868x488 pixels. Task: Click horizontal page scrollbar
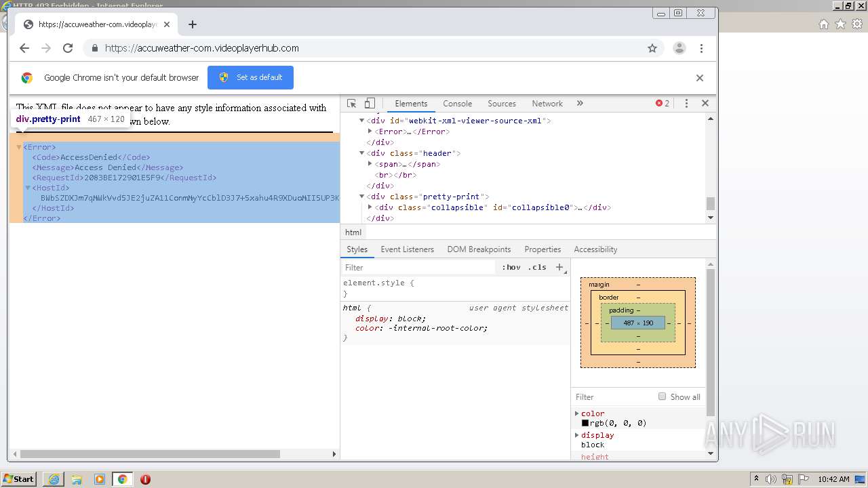[x=150, y=454]
